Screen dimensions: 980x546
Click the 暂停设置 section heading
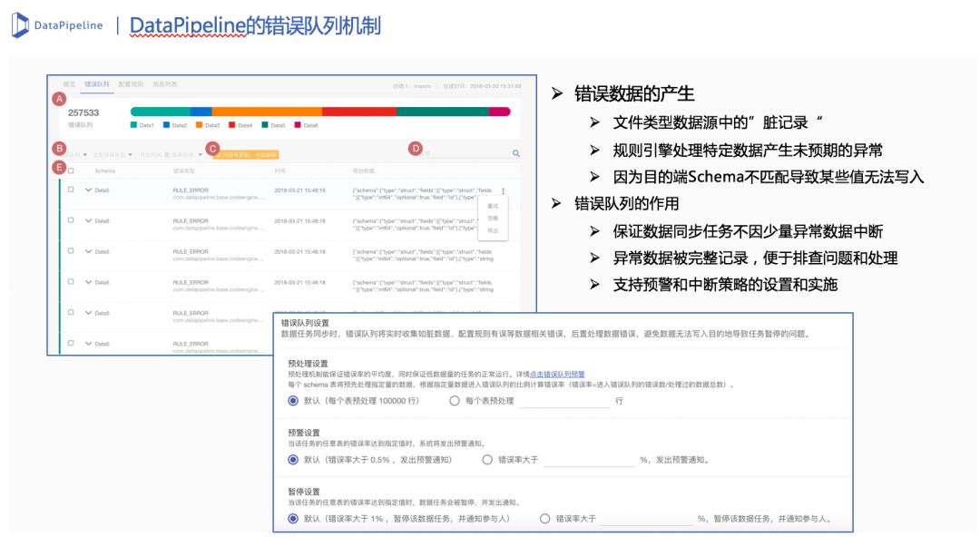click(x=304, y=491)
